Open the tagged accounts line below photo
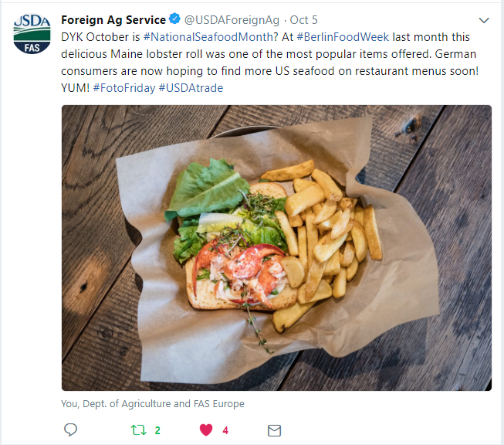This screenshot has width=504, height=445. (153, 403)
